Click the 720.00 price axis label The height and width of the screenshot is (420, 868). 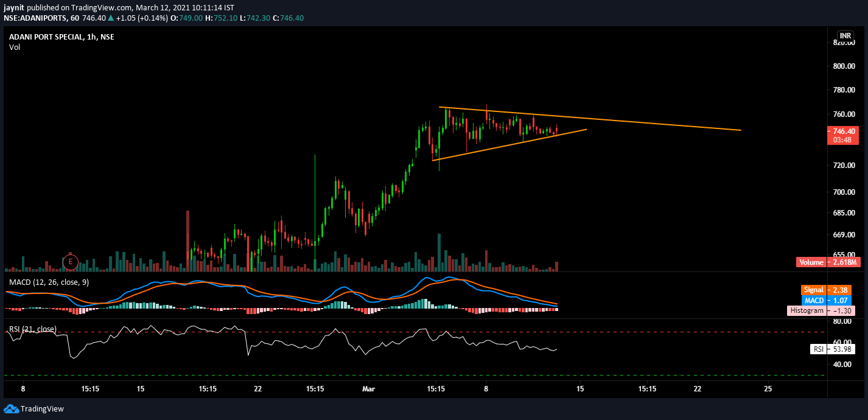[x=844, y=165]
